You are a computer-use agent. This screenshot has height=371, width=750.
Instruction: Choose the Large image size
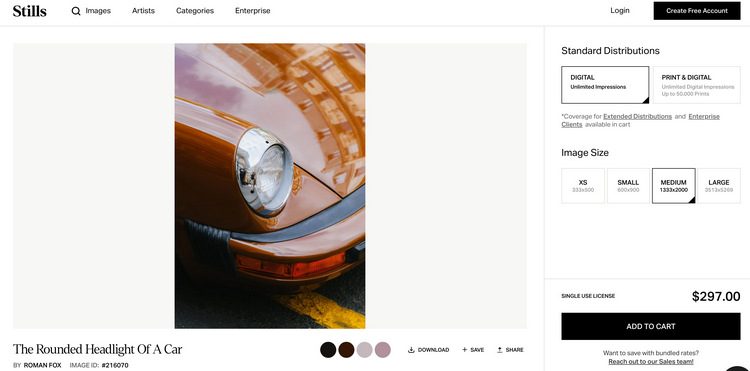(x=719, y=186)
